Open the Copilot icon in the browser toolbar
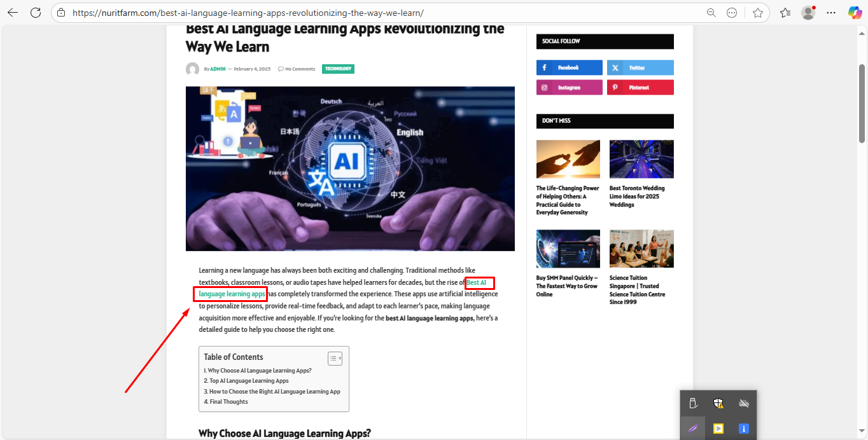The image size is (868, 440). pyautogui.click(x=855, y=13)
